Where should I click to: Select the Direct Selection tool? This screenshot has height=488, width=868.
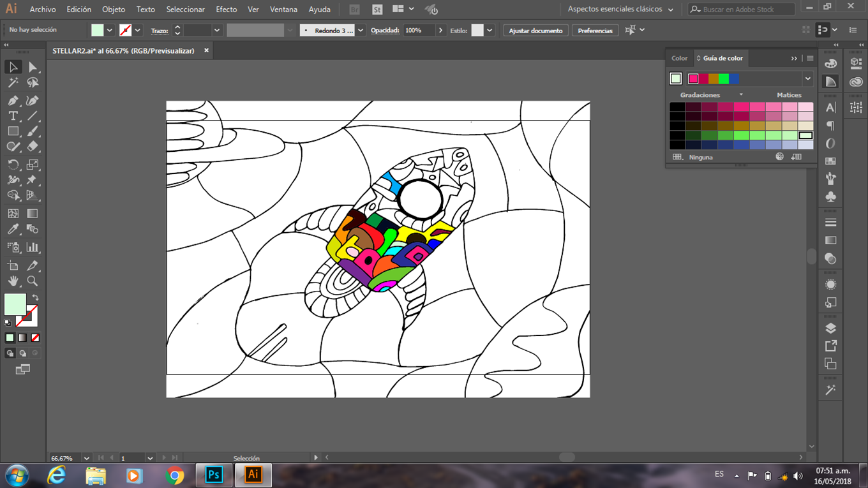coord(33,67)
